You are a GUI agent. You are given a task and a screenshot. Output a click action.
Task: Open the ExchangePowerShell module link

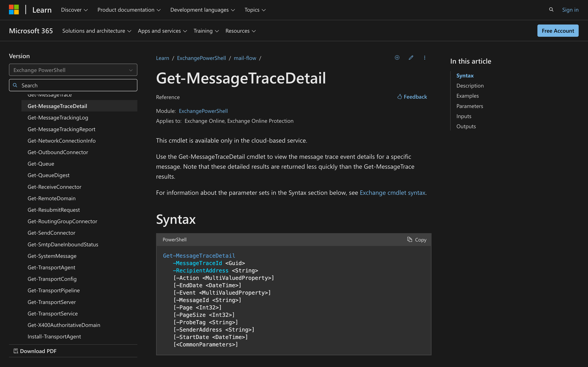tap(203, 111)
